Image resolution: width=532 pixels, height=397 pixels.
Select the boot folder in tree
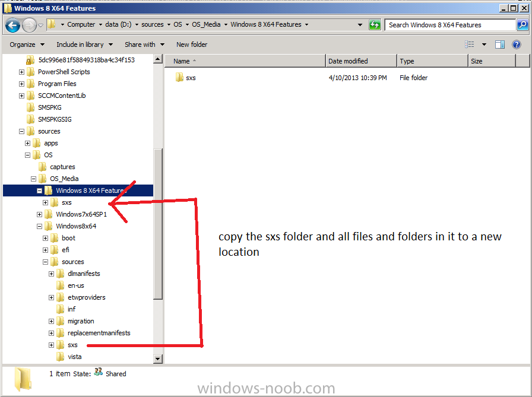(68, 238)
